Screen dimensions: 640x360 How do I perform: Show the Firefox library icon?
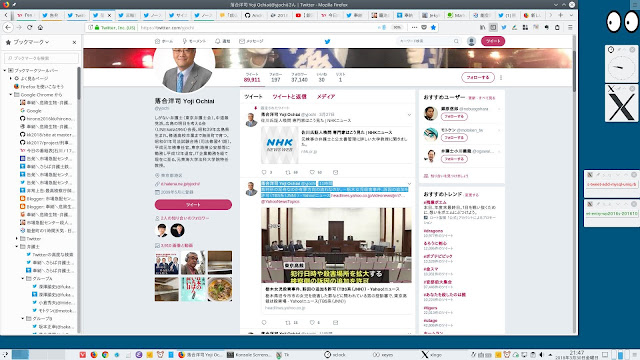click(x=482, y=27)
